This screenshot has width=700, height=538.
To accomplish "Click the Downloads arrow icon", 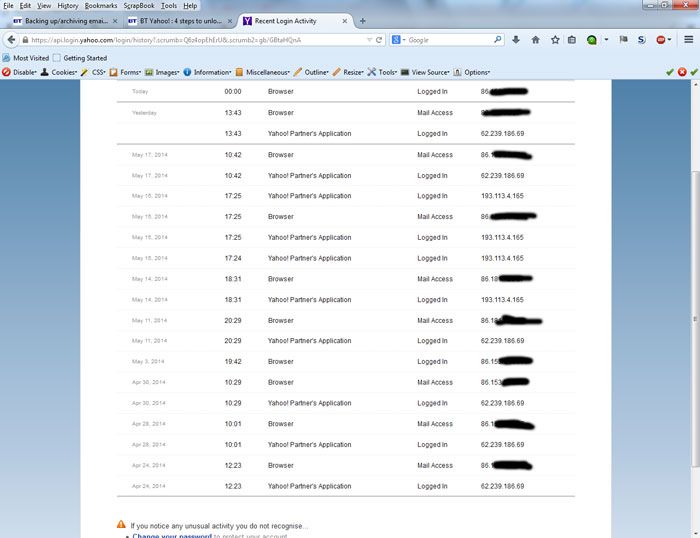I will (x=516, y=40).
